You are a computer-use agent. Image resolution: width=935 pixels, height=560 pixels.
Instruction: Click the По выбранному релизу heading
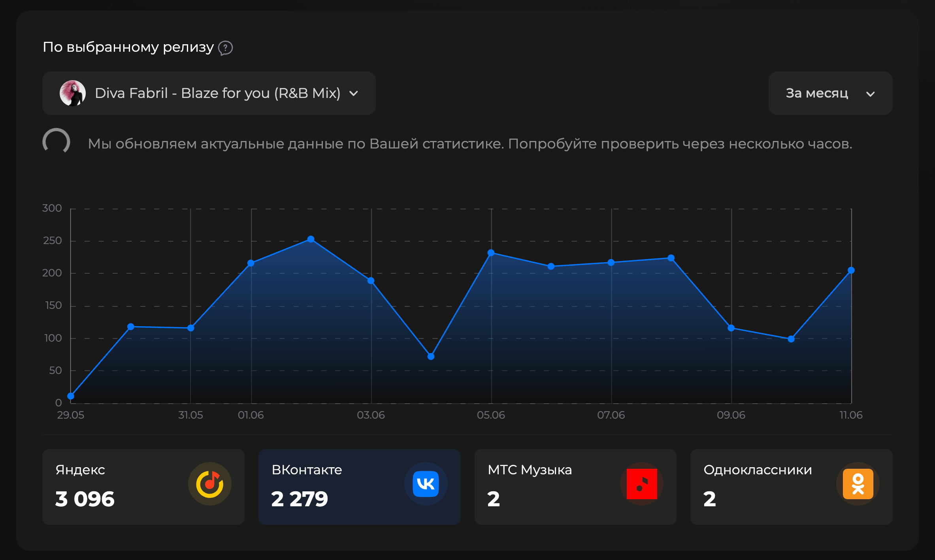click(128, 47)
